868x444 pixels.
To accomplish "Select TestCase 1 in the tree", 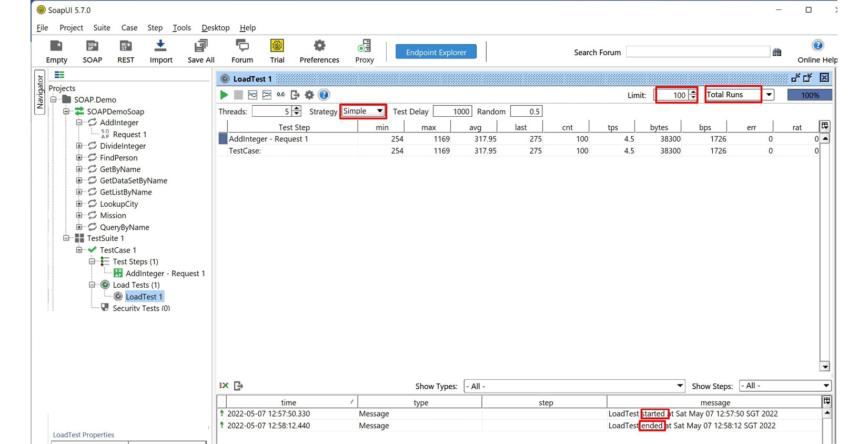I will pyautogui.click(x=118, y=250).
